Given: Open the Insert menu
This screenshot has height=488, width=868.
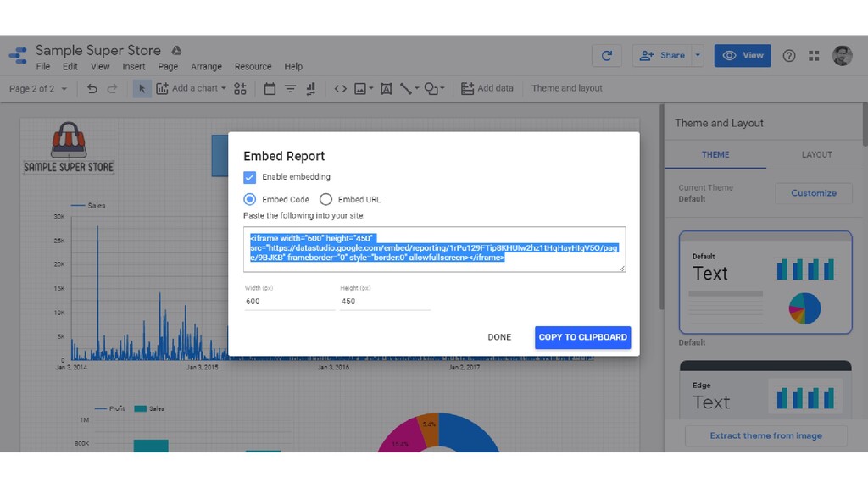Looking at the screenshot, I should (x=134, y=67).
